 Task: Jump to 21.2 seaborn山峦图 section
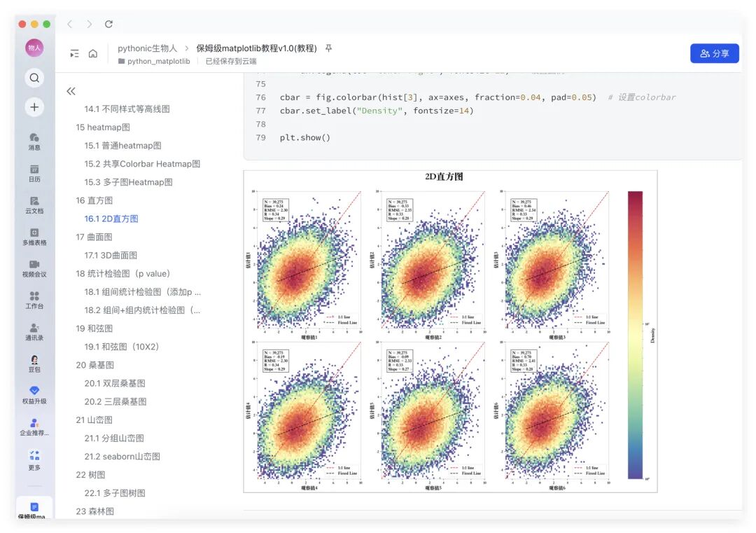[122, 456]
